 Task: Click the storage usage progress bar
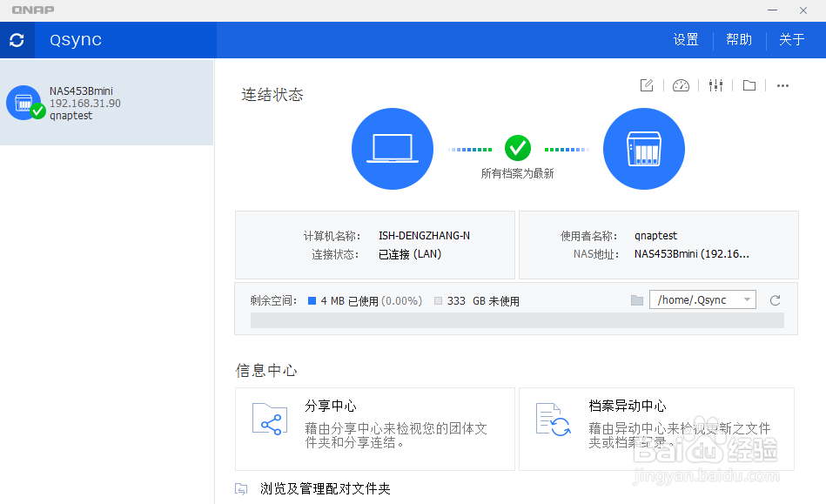517,320
